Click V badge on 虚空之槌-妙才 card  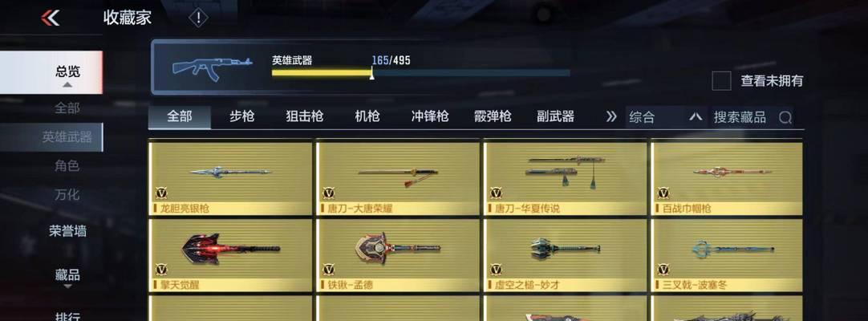pyautogui.click(x=496, y=270)
